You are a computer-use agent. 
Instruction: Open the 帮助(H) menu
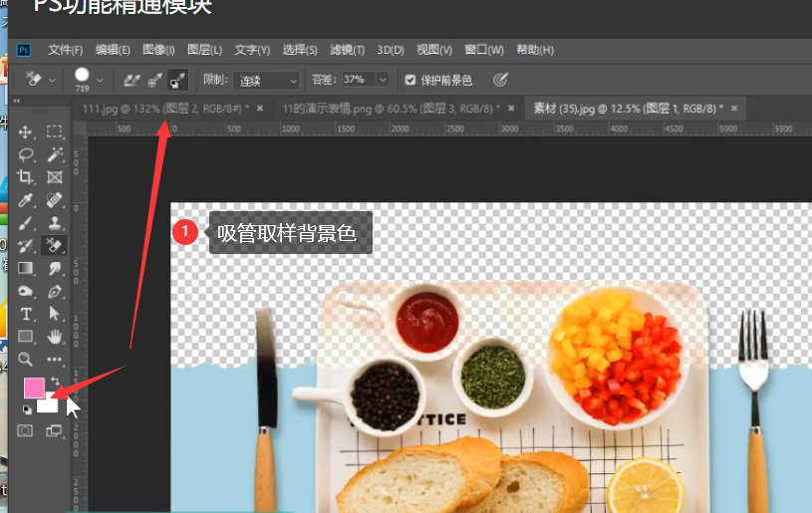point(535,50)
